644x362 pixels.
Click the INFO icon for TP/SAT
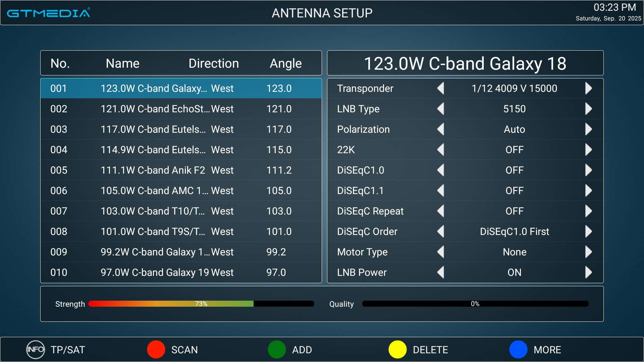click(x=36, y=350)
